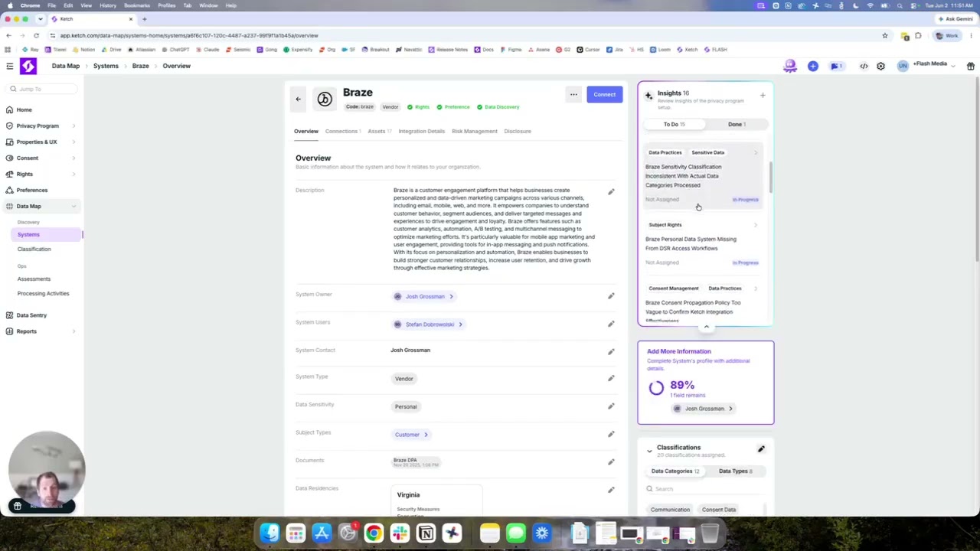The image size is (980, 551).
Task: Open the Chrome Bookmarks menu
Action: (x=137, y=5)
